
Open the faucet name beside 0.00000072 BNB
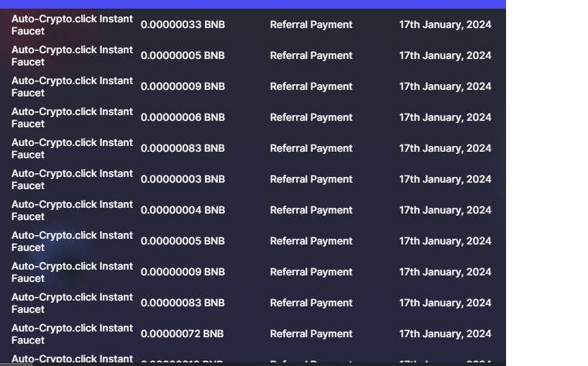[72, 334]
